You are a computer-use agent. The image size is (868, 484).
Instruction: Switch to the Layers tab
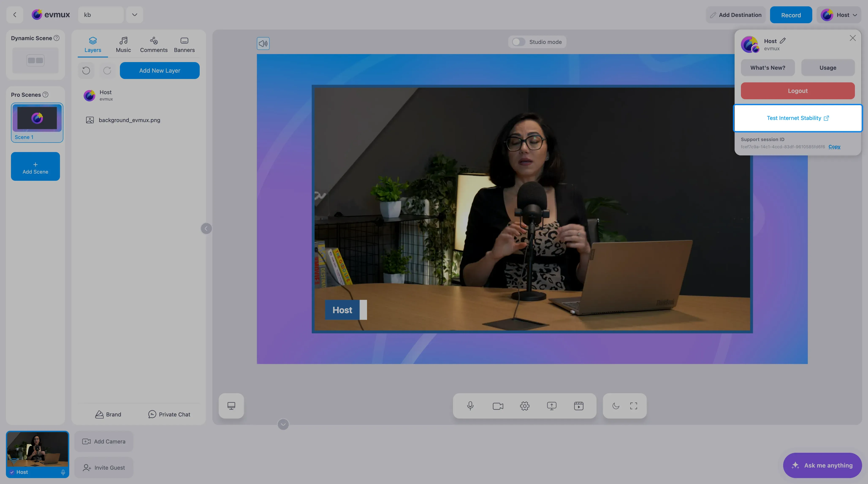point(93,45)
